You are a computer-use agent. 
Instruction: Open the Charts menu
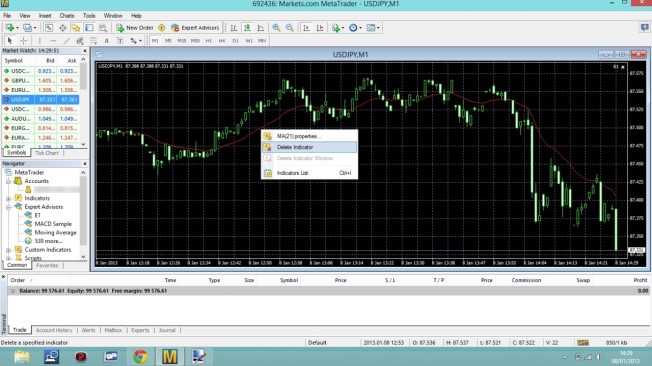coord(67,16)
